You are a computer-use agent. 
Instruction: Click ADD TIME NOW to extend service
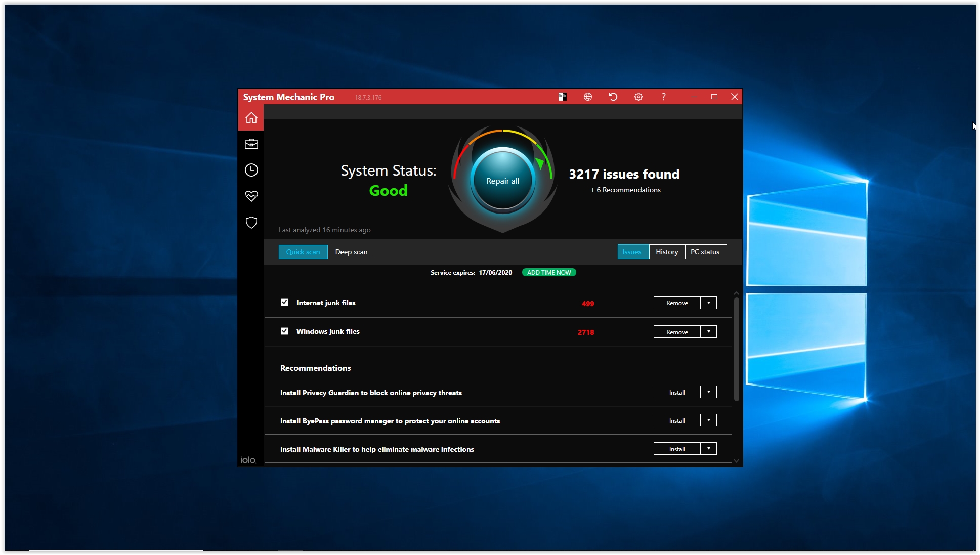(x=549, y=273)
